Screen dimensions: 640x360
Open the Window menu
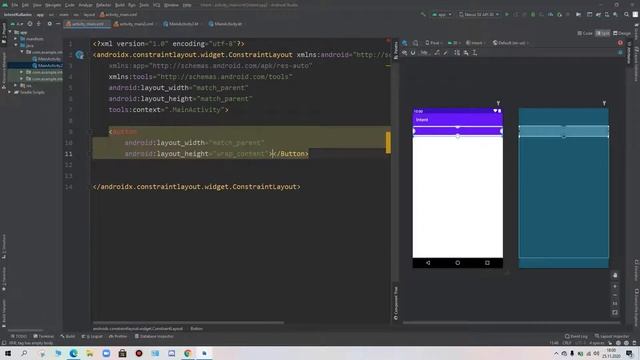pos(171,5)
